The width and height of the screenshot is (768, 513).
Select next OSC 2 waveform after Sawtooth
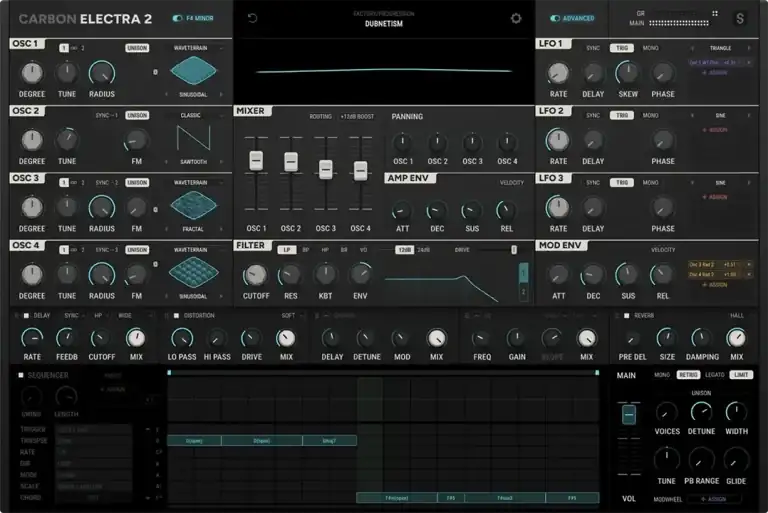tap(221, 162)
